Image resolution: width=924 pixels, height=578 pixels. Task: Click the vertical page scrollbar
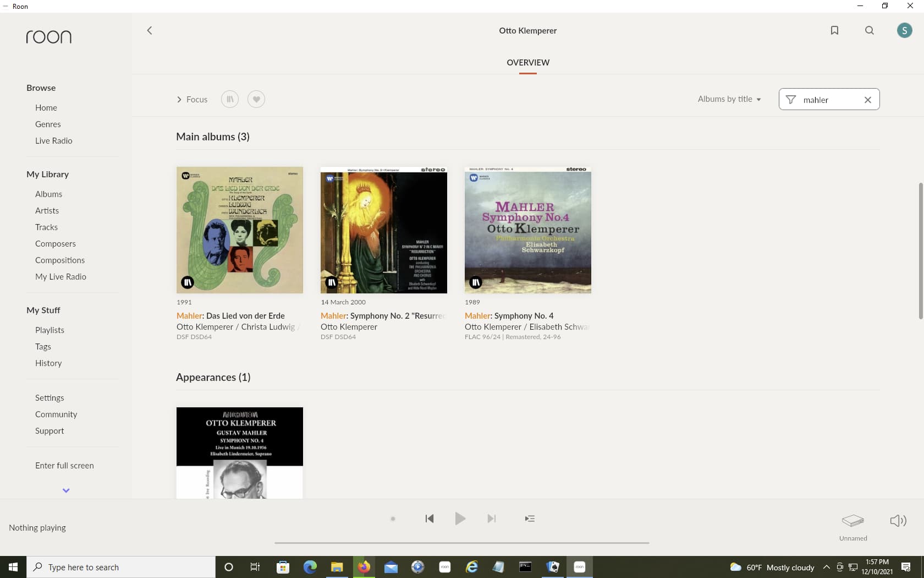coord(921,250)
